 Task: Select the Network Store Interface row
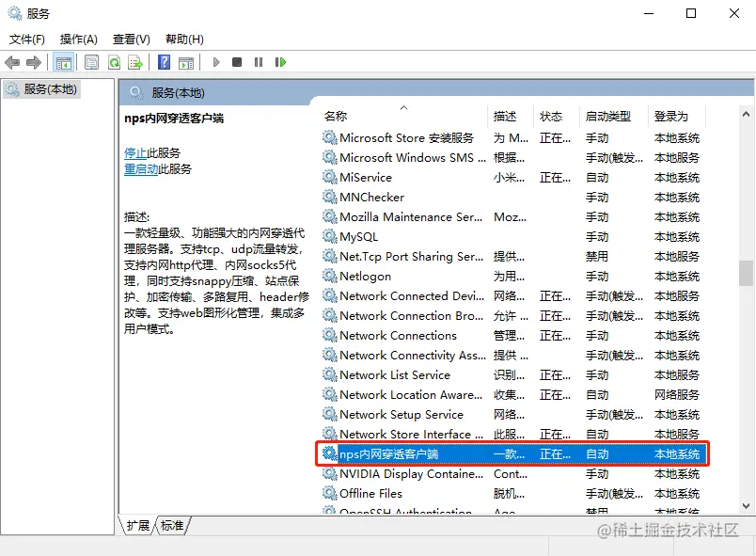[512, 434]
